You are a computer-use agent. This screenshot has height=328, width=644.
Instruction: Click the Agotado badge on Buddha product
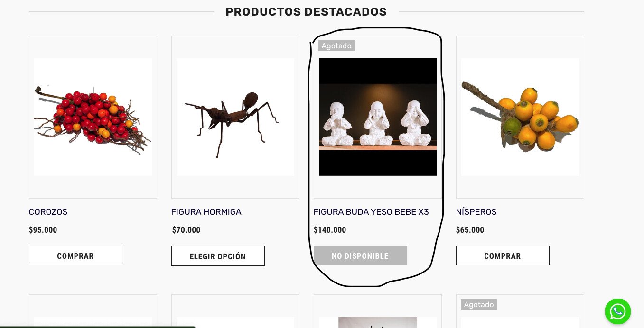[336, 46]
